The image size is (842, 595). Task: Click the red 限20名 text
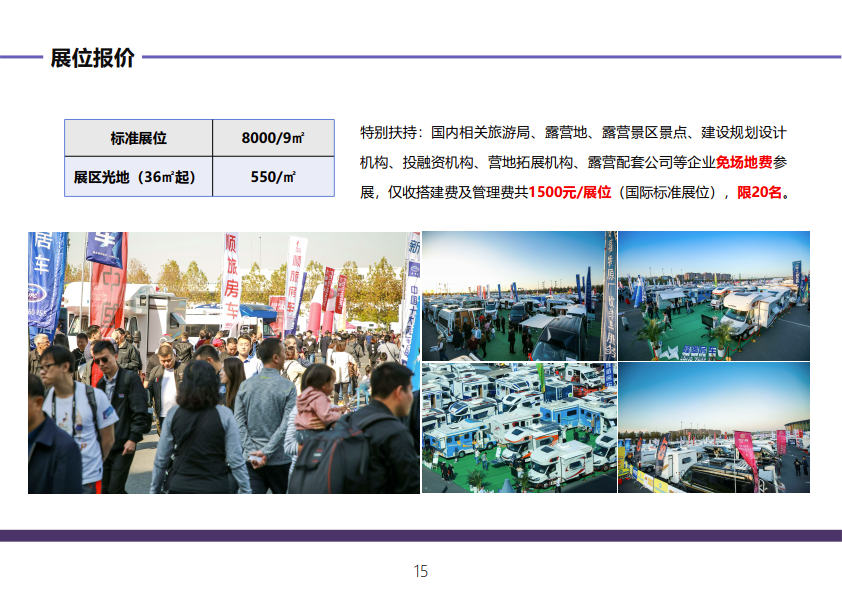[x=759, y=192]
